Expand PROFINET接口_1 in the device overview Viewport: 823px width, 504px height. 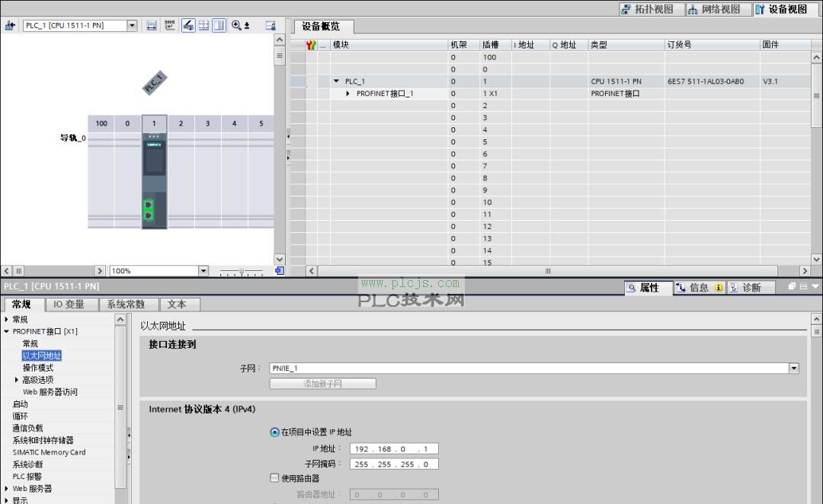tap(347, 94)
